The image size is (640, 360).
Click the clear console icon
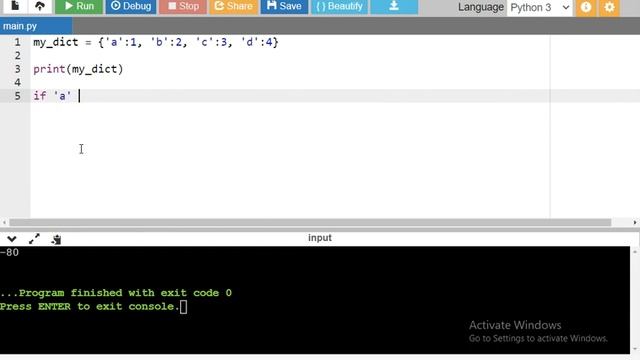tap(56, 239)
